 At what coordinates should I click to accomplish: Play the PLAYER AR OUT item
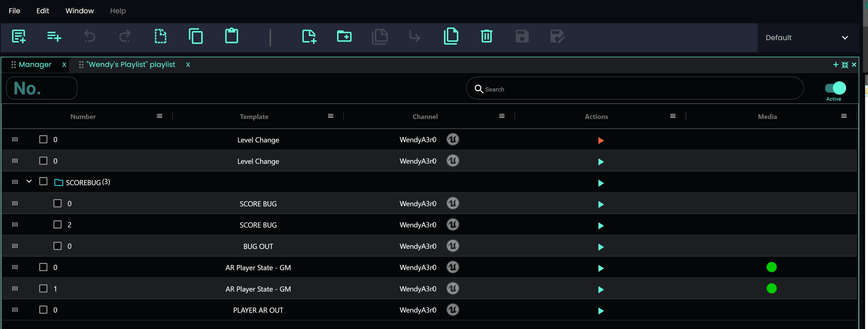[600, 311]
